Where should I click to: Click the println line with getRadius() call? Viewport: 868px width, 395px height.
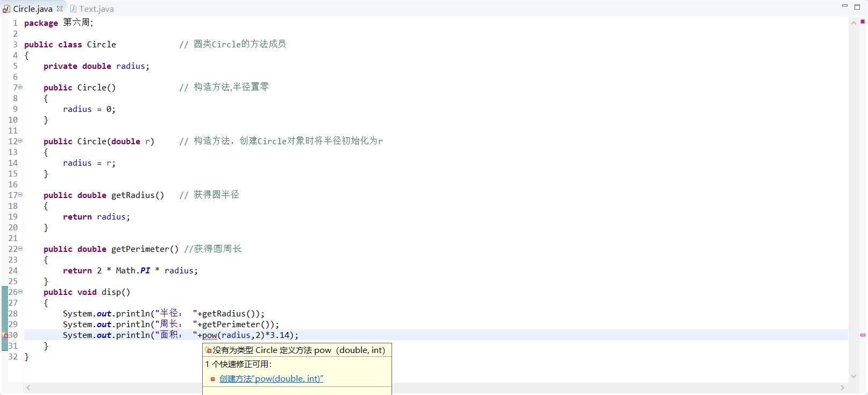[x=163, y=314]
